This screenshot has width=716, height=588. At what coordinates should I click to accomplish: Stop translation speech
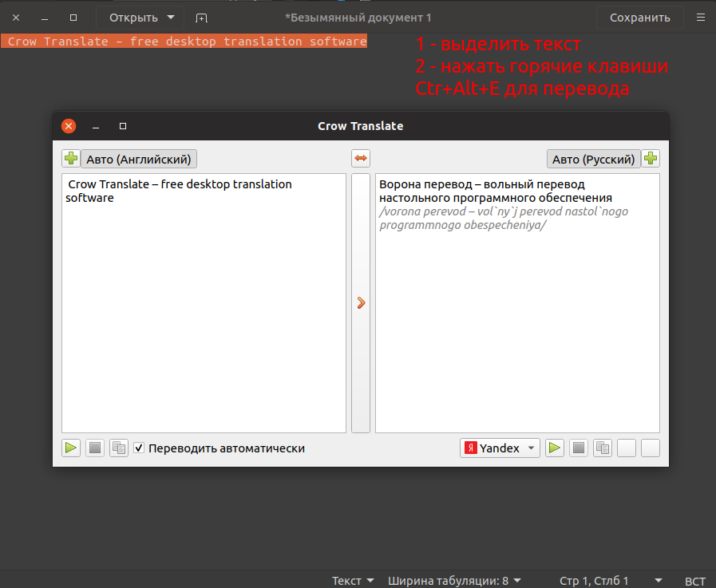[579, 448]
